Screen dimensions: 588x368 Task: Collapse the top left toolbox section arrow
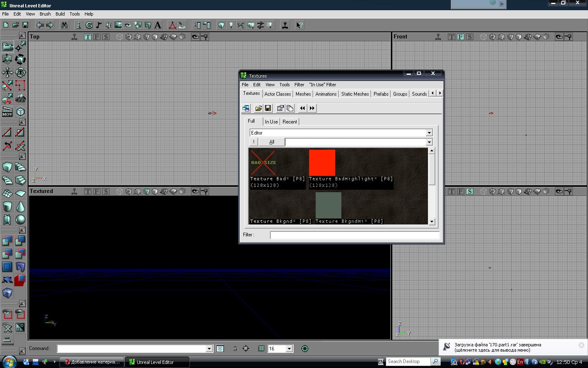coord(22,36)
